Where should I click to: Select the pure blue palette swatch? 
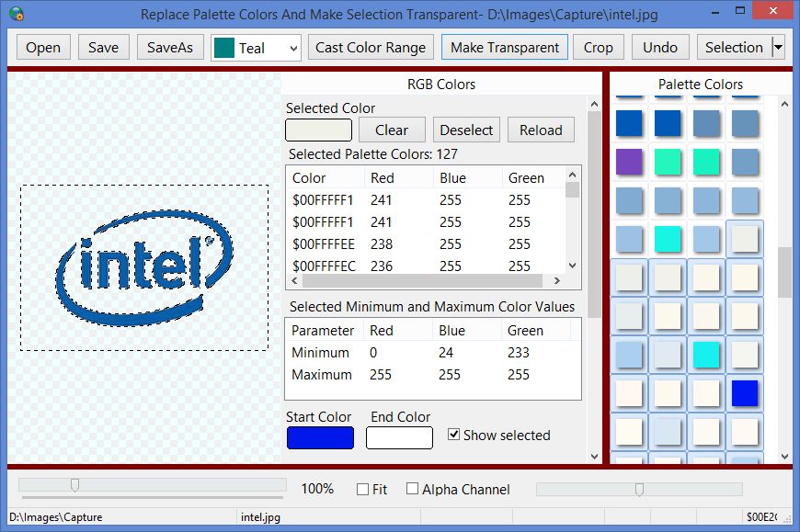745,393
